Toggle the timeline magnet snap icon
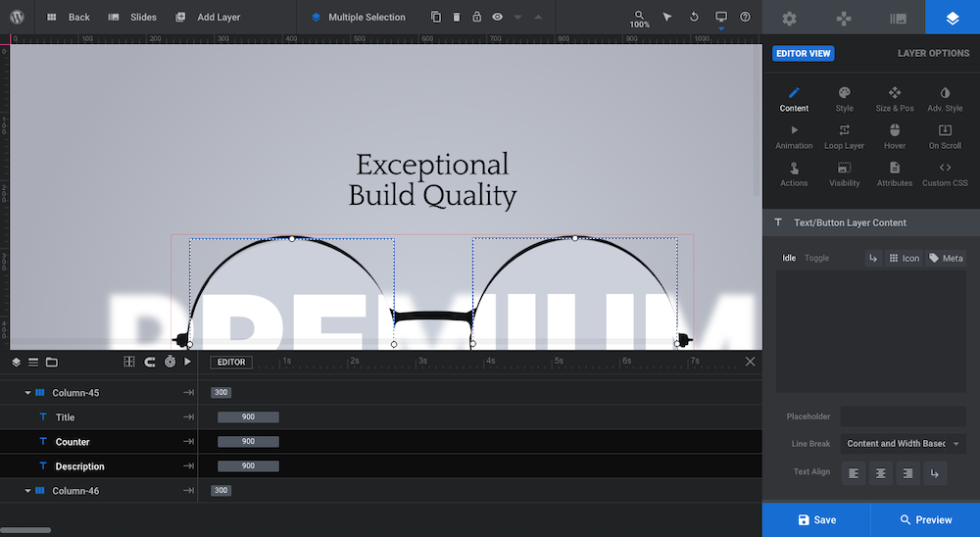Image resolution: width=980 pixels, height=537 pixels. coord(150,362)
